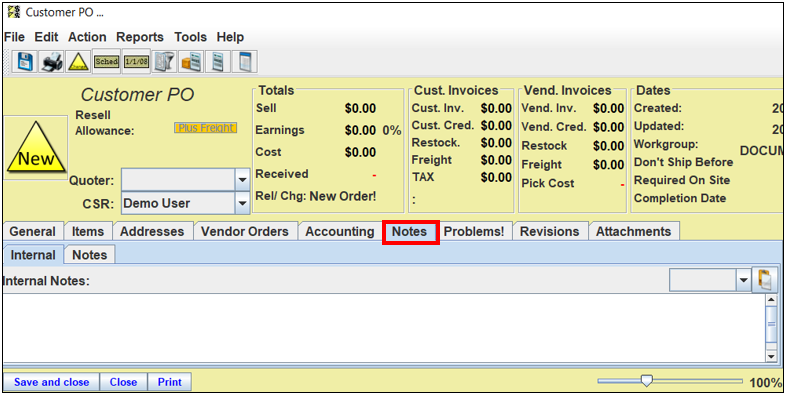Open the Edit menu
Viewport: 787px width, 396px height.
(x=46, y=37)
